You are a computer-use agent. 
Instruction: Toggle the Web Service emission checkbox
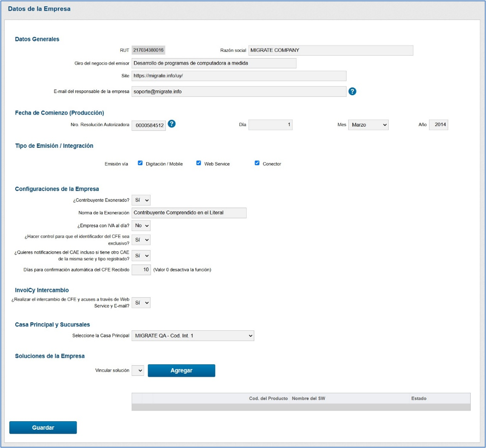click(x=199, y=163)
